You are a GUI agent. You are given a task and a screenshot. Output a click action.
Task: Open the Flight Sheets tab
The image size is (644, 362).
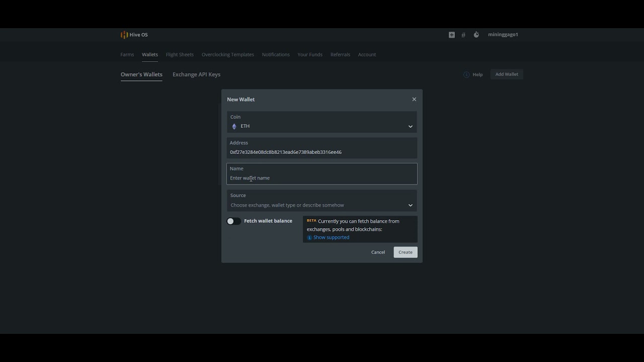[x=180, y=54]
